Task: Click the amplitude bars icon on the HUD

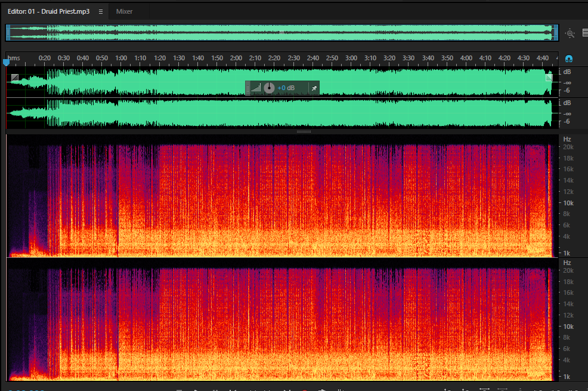Action: 256,88
